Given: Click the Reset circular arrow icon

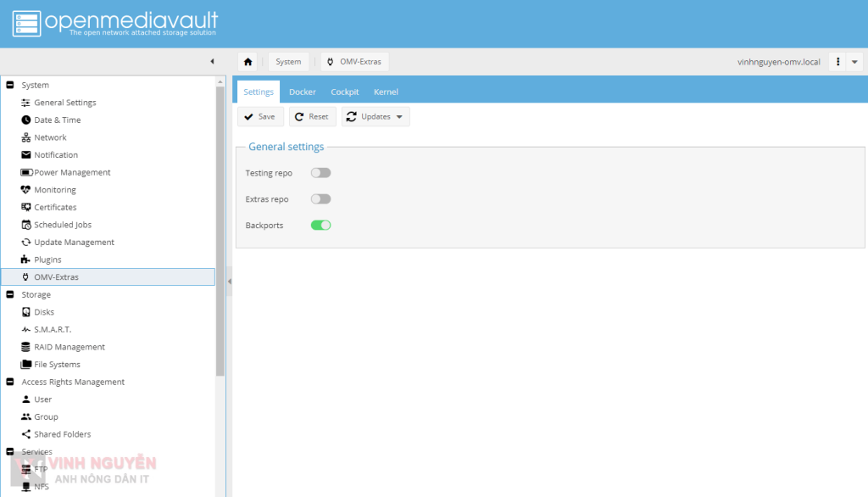Looking at the screenshot, I should point(299,117).
